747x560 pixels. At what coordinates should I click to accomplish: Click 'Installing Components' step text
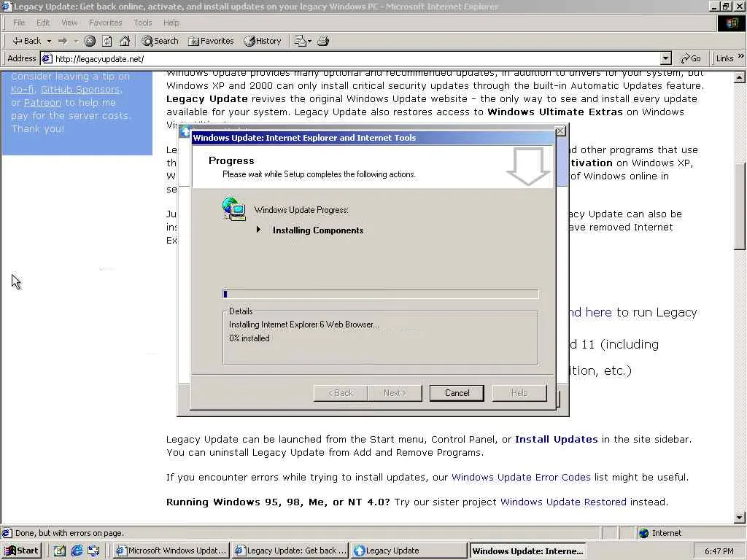[x=318, y=230]
